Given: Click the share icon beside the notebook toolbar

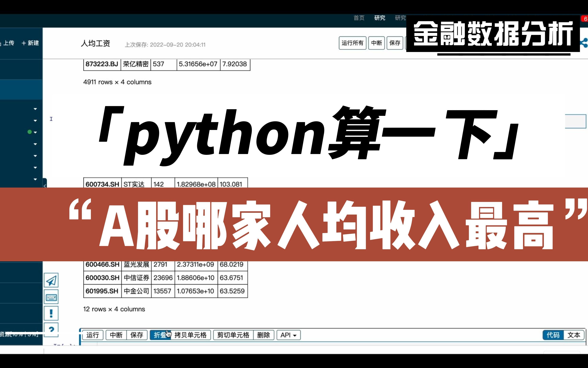Looking at the screenshot, I should (x=584, y=43).
